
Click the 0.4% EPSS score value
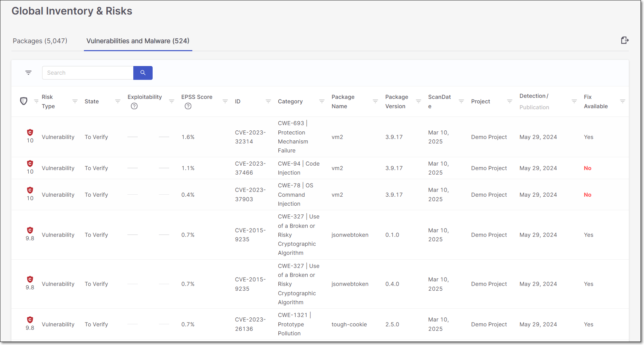[188, 195]
